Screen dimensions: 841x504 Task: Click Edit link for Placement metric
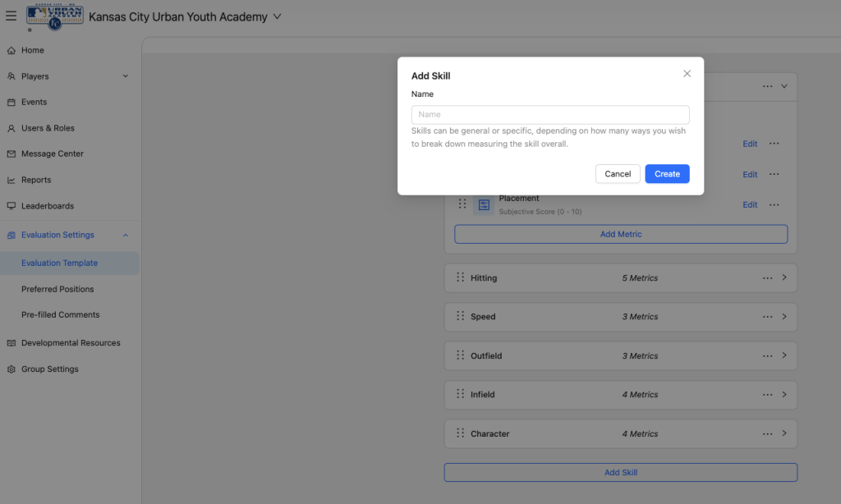pyautogui.click(x=750, y=204)
